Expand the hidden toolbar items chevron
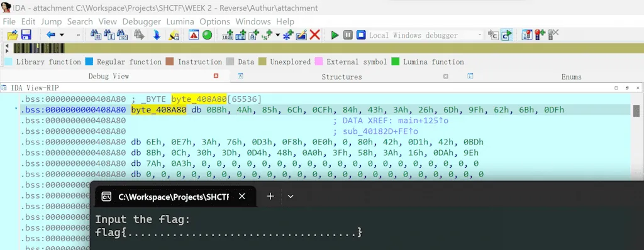644x250 pixels. pos(79,35)
